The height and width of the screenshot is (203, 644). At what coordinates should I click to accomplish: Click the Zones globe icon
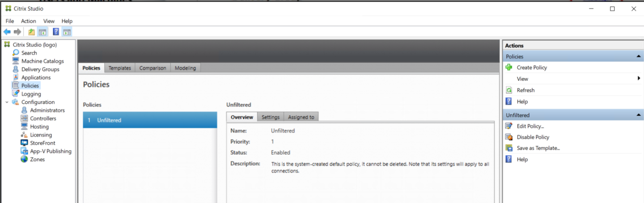pyautogui.click(x=24, y=159)
